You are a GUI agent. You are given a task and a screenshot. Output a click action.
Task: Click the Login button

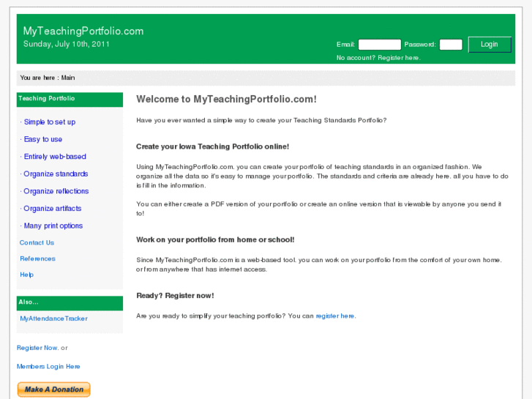(490, 45)
